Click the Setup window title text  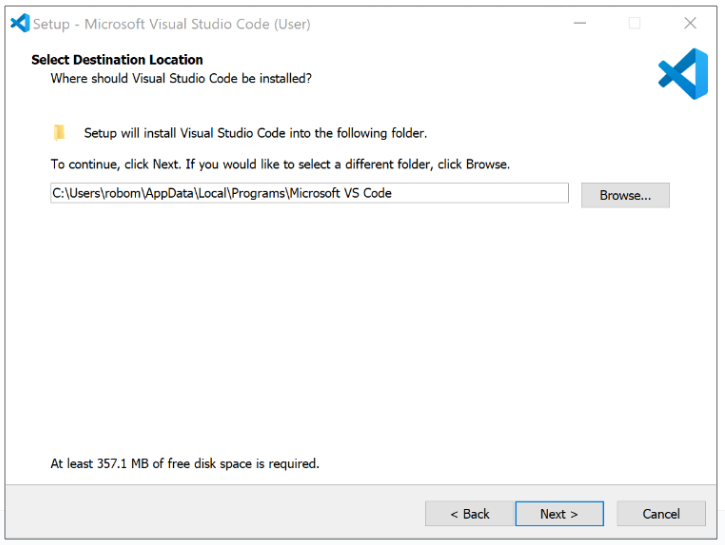tap(171, 23)
